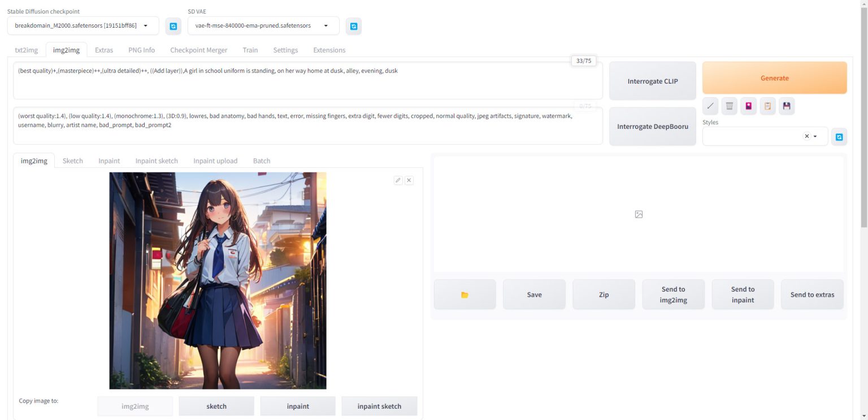Switch to the txt2img tab
Screen dimensions: 868x420
(27, 50)
